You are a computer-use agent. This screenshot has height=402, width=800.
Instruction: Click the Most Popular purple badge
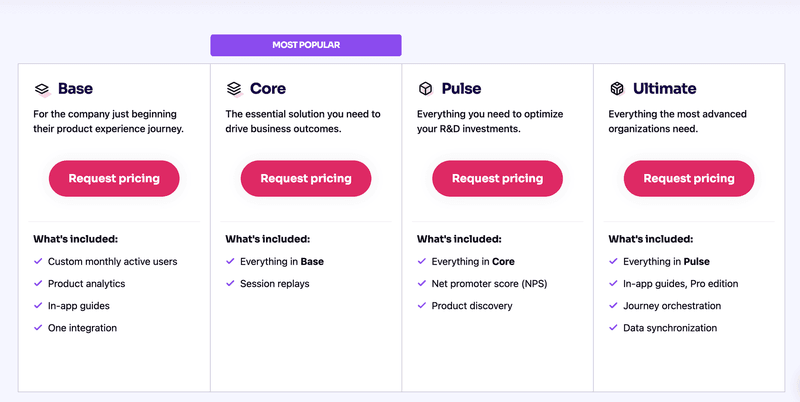(x=306, y=45)
